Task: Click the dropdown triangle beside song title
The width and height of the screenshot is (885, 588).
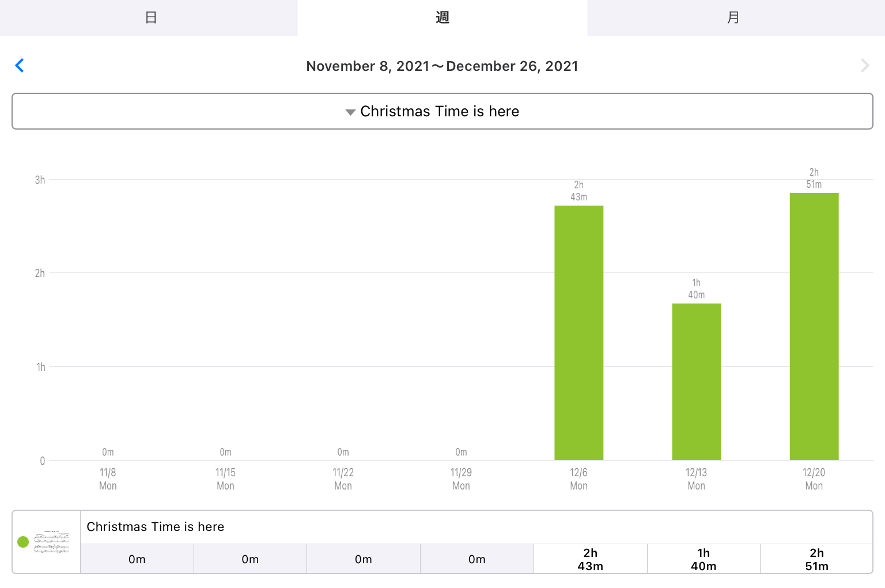Action: point(350,112)
